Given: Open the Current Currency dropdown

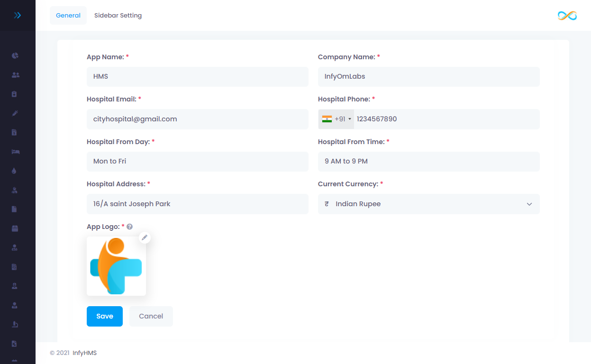Looking at the screenshot, I should [428, 204].
